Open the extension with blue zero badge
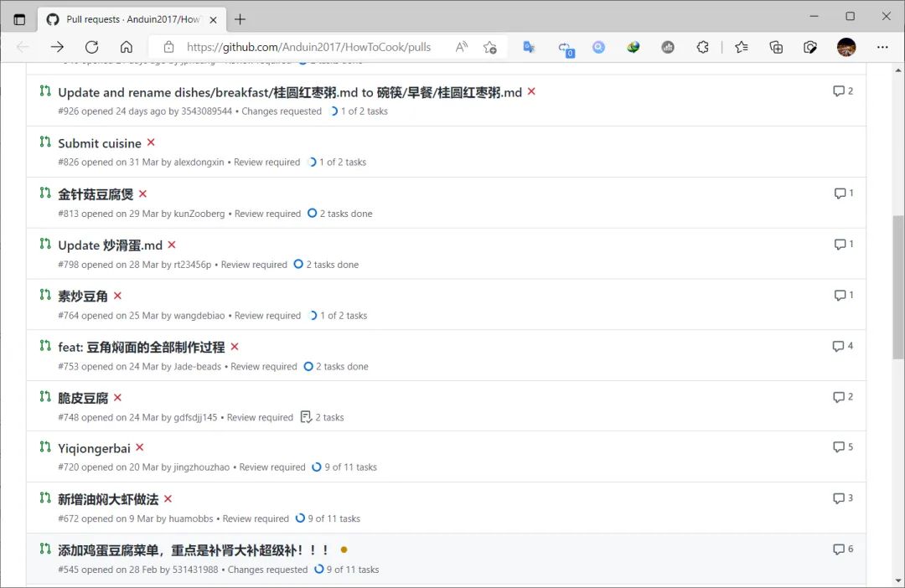The width and height of the screenshot is (905, 588). tap(565, 49)
